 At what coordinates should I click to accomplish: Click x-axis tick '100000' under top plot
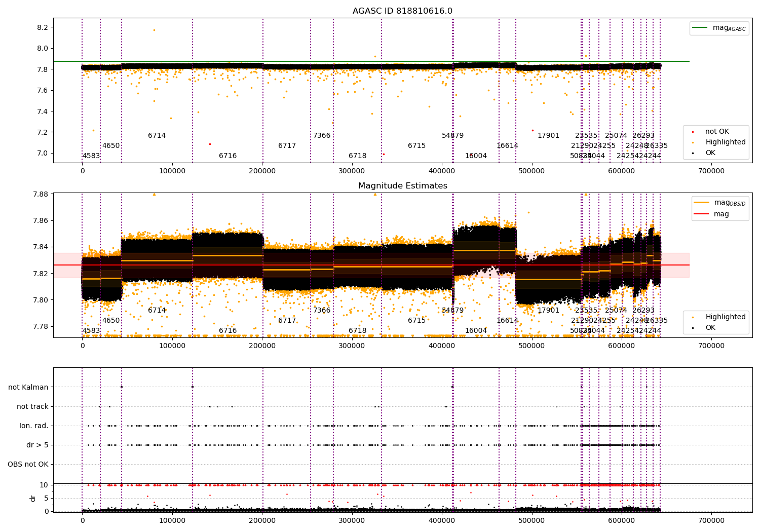pos(172,171)
